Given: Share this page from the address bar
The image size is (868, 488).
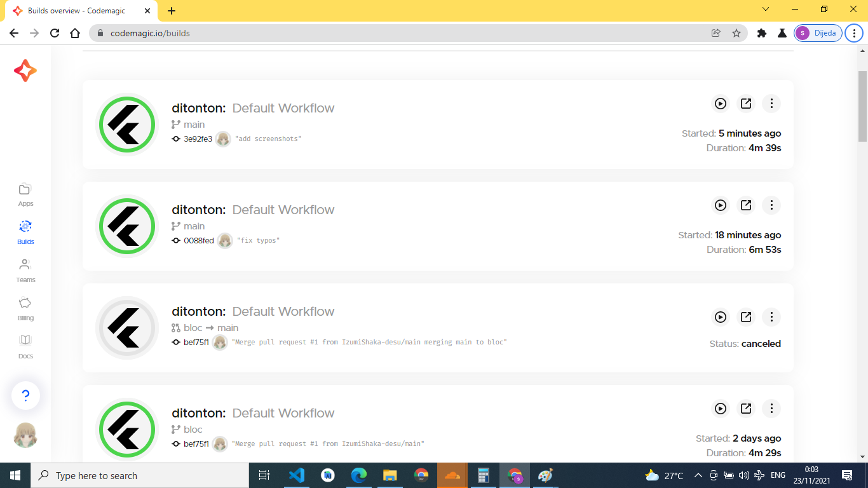Looking at the screenshot, I should 716,33.
